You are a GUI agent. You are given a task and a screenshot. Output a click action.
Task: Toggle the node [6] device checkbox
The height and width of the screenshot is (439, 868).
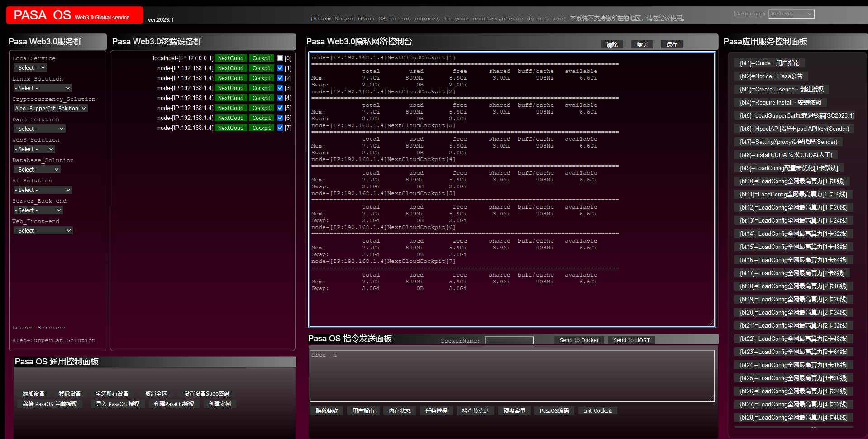[x=280, y=118]
